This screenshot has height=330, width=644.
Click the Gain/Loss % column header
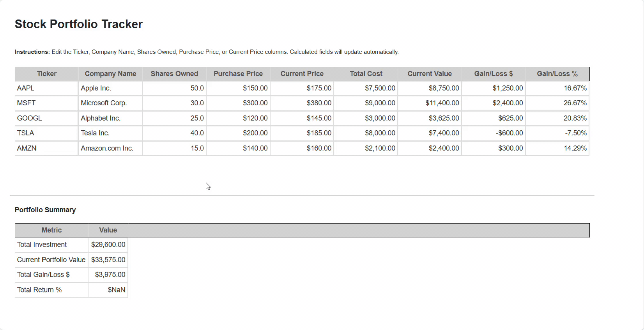[557, 74]
